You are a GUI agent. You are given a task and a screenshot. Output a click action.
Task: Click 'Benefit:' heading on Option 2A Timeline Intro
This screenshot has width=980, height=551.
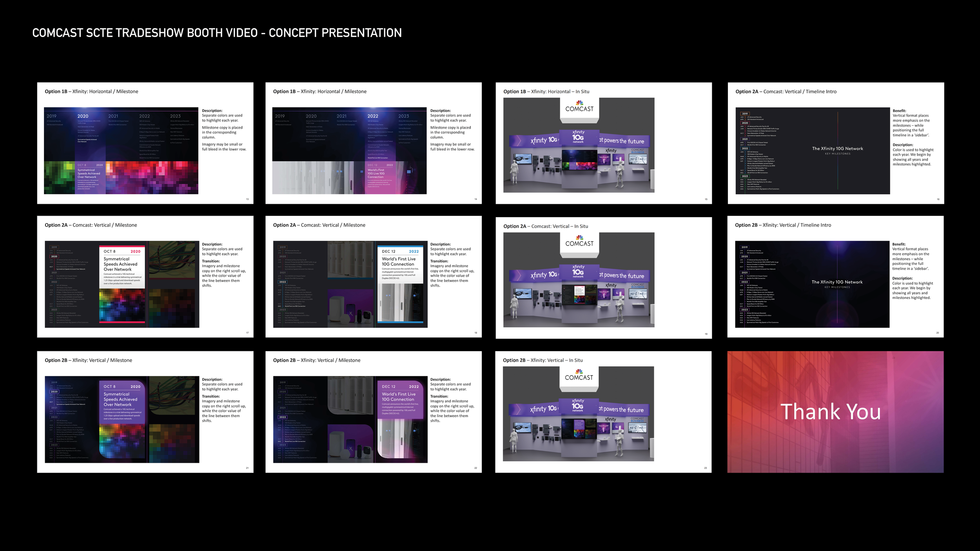[899, 111]
